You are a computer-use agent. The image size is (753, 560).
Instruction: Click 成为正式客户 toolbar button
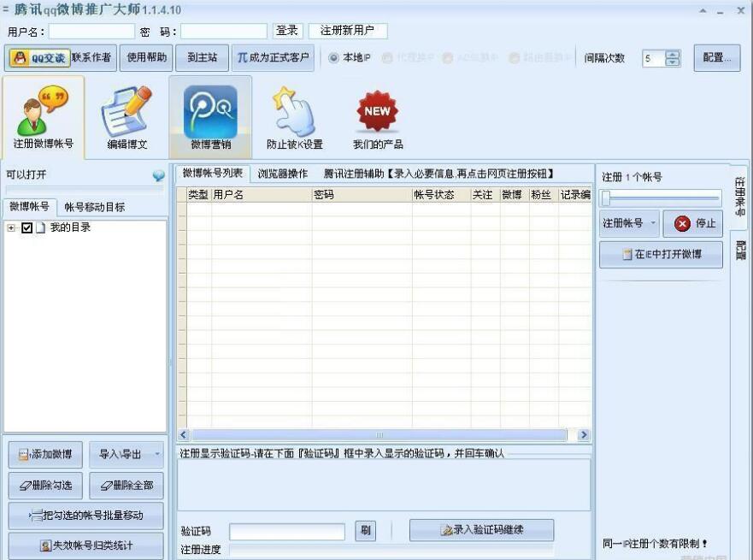click(x=273, y=57)
